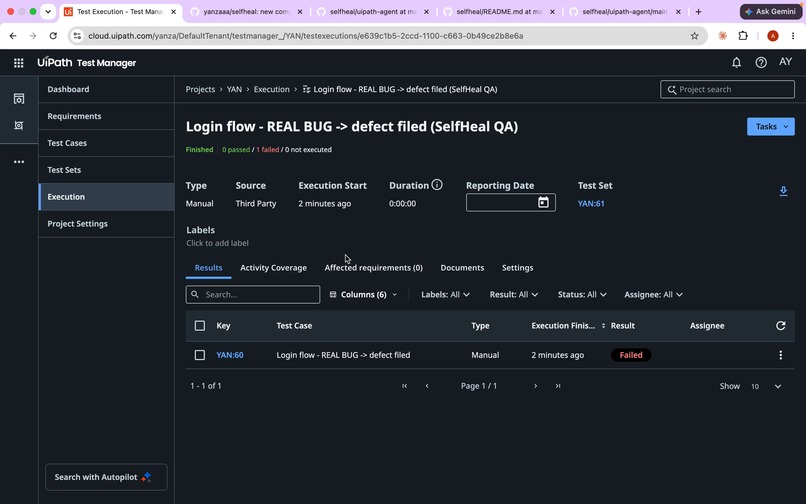The height and width of the screenshot is (504, 806).
Task: Open the three-dot more menu in left rail
Action: pos(19,162)
